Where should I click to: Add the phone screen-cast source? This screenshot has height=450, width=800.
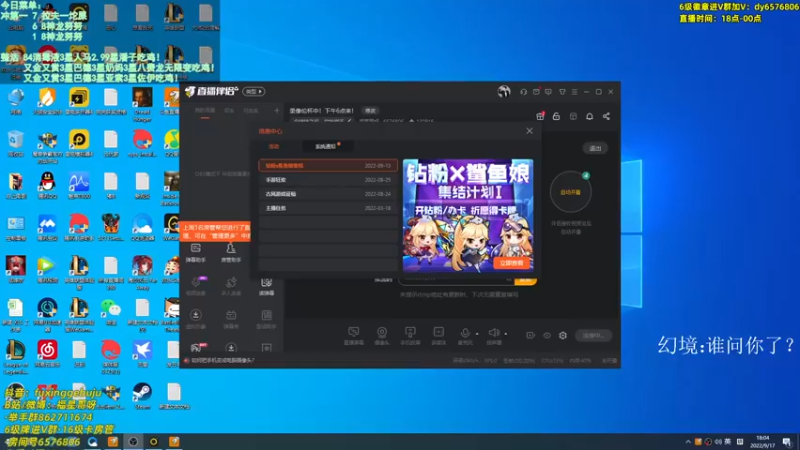click(410, 335)
